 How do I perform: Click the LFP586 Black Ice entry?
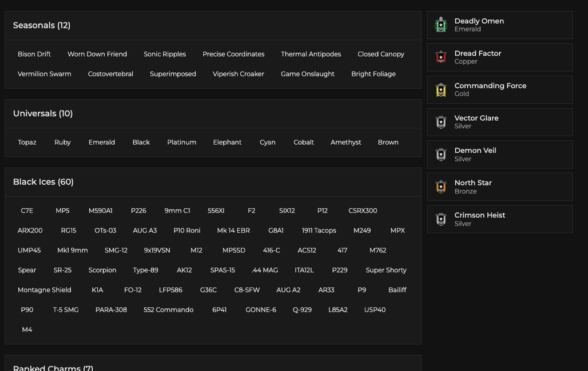(170, 290)
